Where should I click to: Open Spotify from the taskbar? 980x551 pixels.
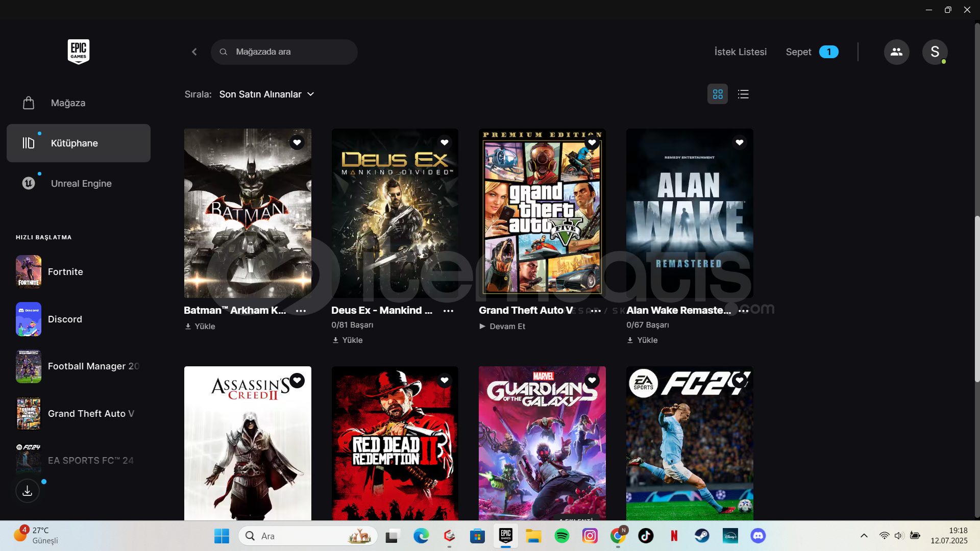click(562, 536)
